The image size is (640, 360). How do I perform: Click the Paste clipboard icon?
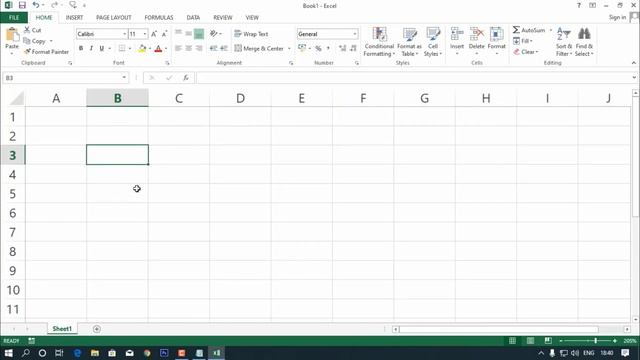pyautogui.click(x=12, y=35)
